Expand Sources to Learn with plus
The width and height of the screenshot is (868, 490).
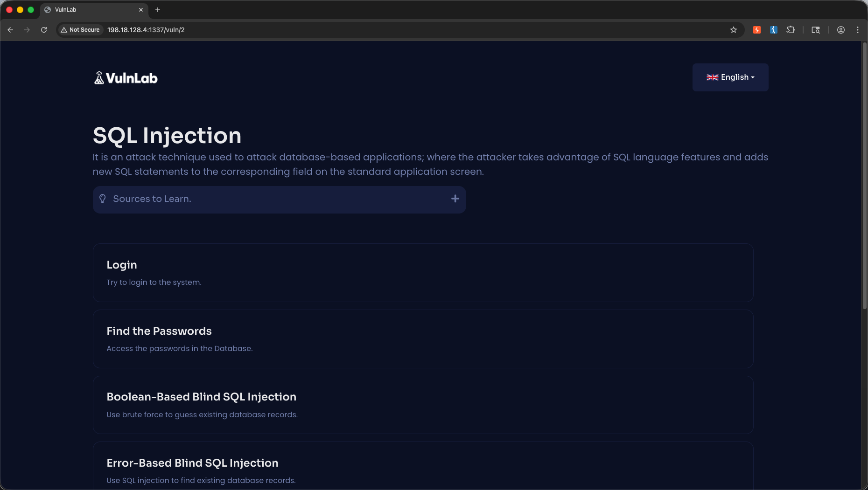point(455,199)
